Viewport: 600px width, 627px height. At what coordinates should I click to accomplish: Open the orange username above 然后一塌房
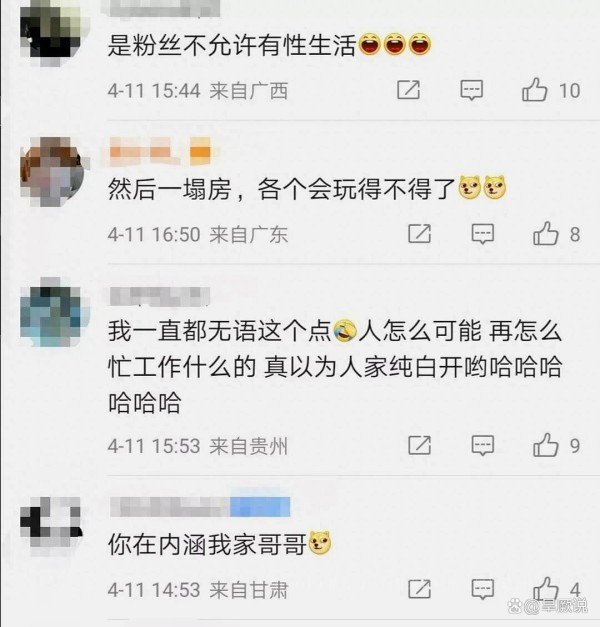coord(160,151)
